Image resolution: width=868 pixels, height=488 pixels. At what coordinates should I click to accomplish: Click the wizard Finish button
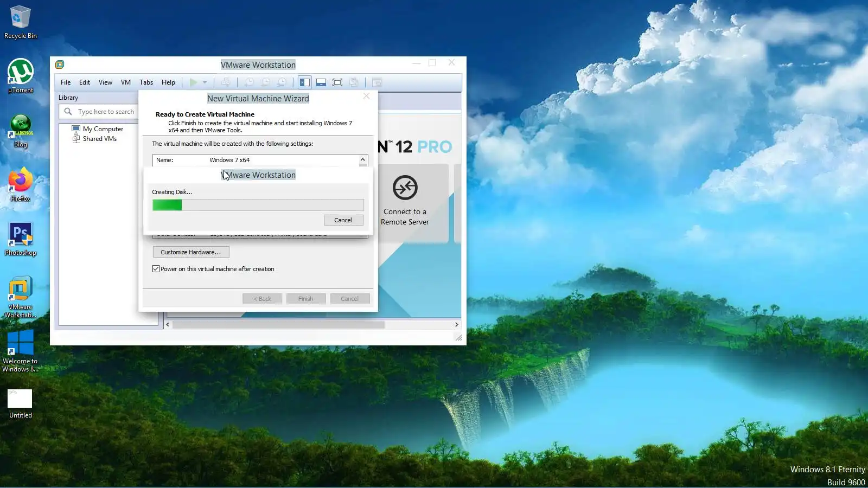coord(306,299)
